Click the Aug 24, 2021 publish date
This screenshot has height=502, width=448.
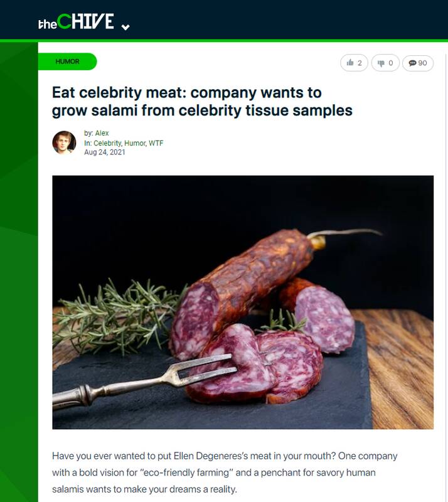click(104, 152)
